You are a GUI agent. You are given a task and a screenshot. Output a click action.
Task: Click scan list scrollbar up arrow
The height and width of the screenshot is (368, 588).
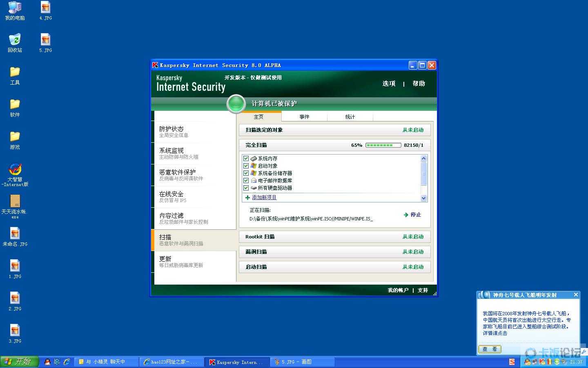tap(423, 158)
